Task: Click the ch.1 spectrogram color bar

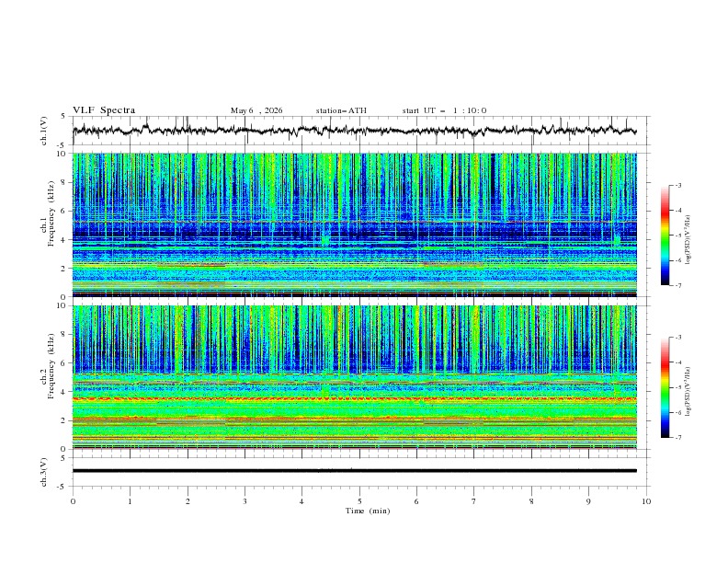Action: point(665,235)
